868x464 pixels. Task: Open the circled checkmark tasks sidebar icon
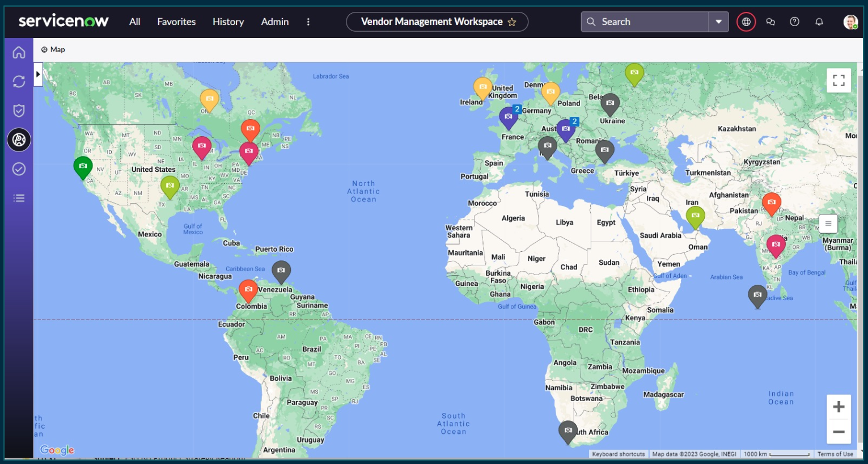tap(19, 169)
